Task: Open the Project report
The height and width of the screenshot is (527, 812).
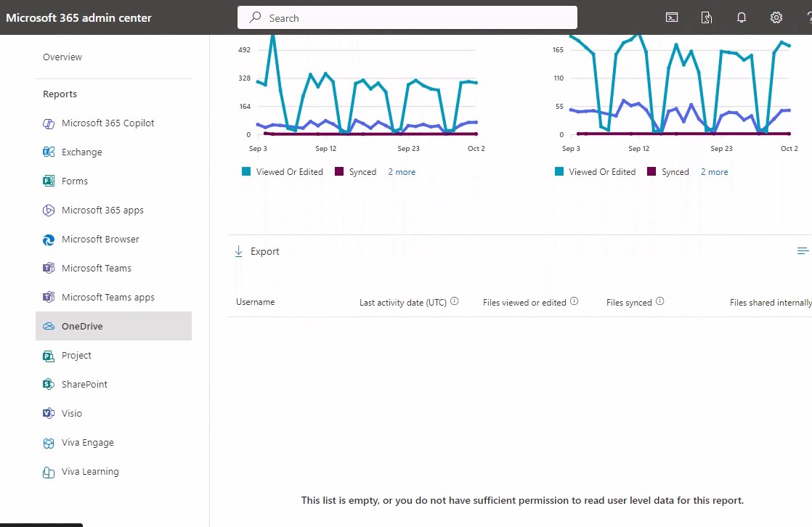Action: (76, 355)
